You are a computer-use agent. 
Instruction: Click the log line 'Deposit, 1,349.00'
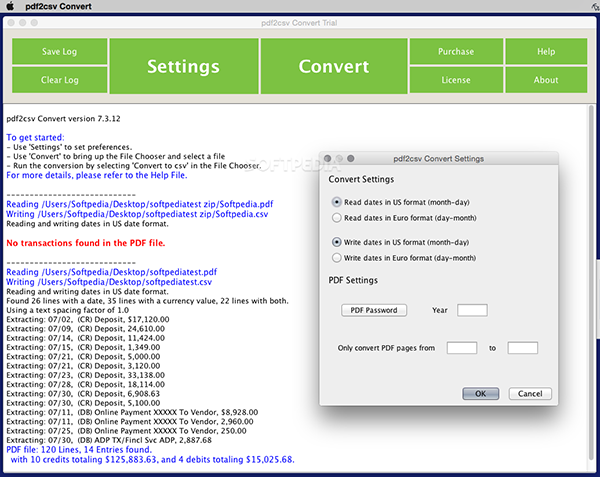click(x=83, y=347)
